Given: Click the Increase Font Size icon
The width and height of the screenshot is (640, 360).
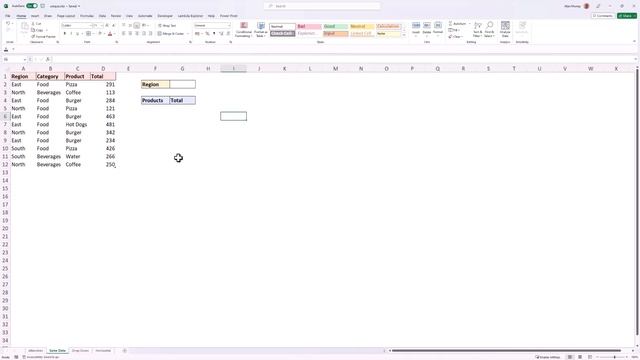Looking at the screenshot, I should click(107, 25).
